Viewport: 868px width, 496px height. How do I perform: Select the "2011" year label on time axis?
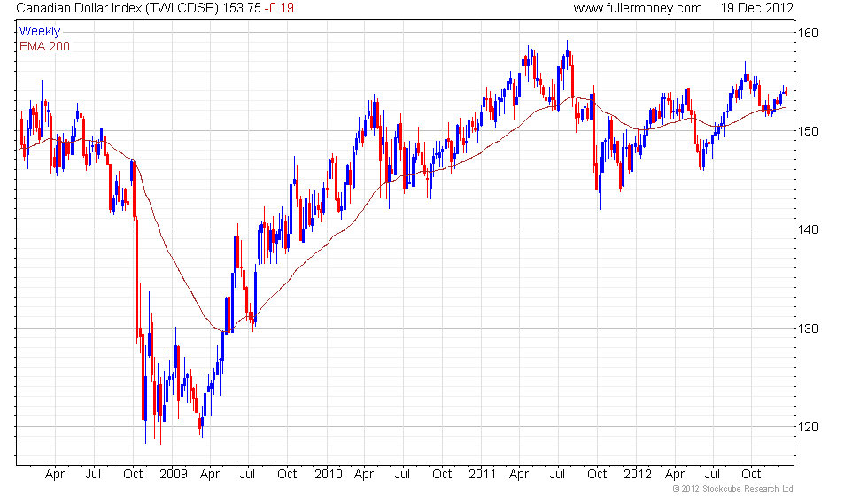tap(482, 475)
